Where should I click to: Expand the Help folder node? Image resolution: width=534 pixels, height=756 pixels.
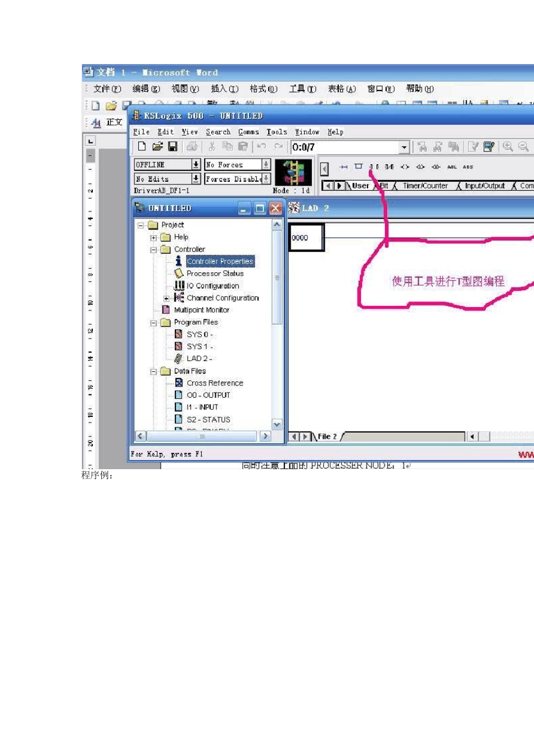pos(153,237)
